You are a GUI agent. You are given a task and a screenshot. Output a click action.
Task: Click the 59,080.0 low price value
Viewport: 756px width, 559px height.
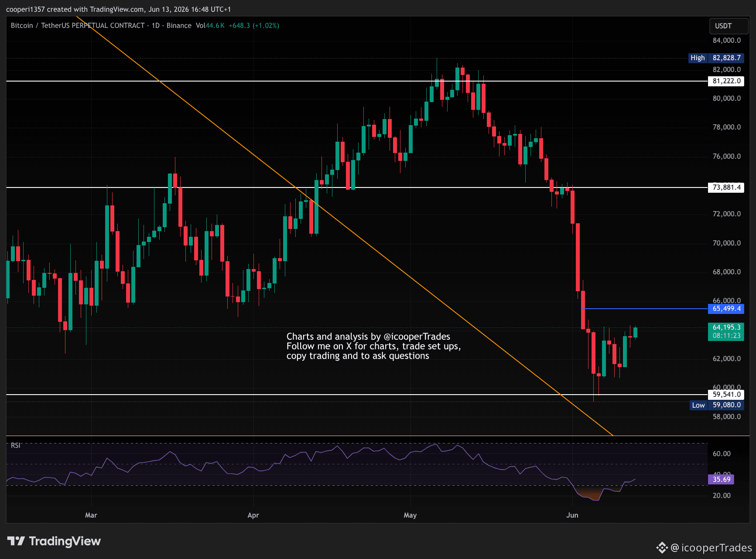pyautogui.click(x=726, y=405)
